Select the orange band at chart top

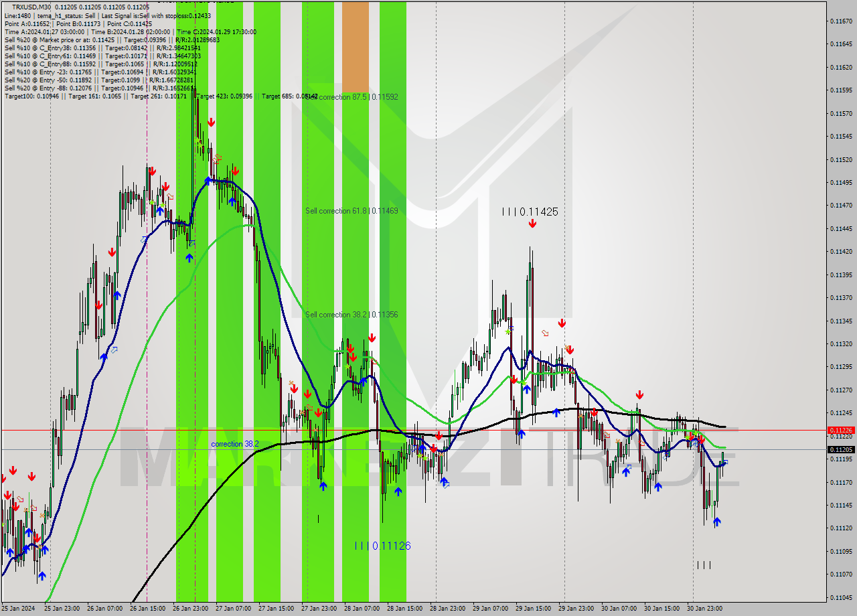(x=355, y=46)
